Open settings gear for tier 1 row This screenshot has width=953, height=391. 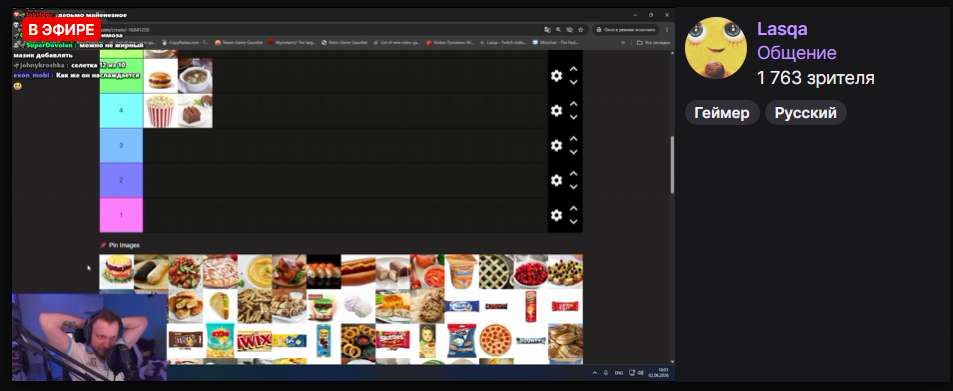tap(556, 215)
